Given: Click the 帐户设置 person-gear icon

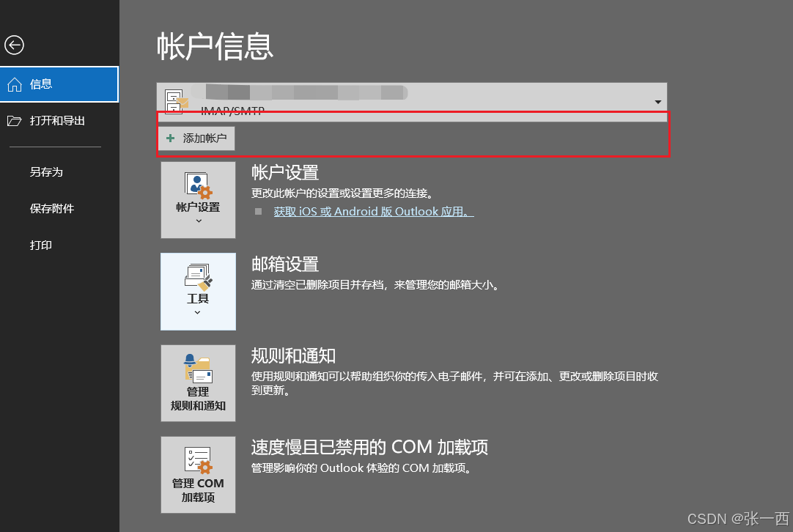Looking at the screenshot, I should pyautogui.click(x=198, y=185).
